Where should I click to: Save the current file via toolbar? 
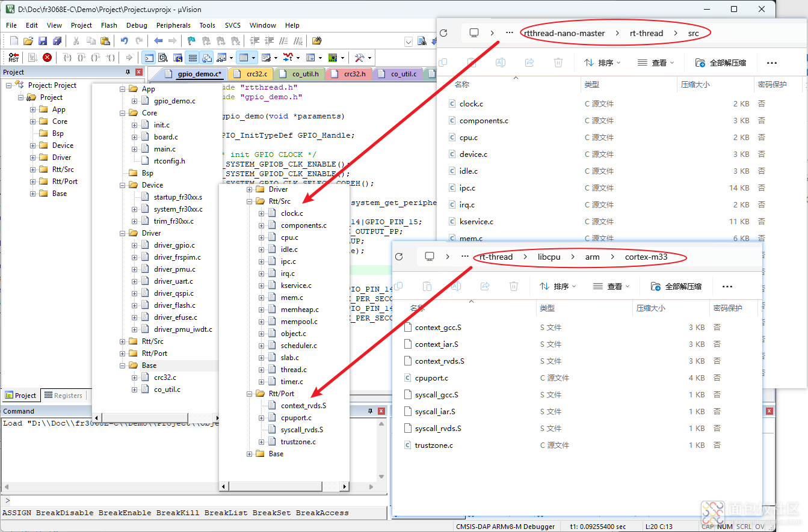[x=43, y=41]
